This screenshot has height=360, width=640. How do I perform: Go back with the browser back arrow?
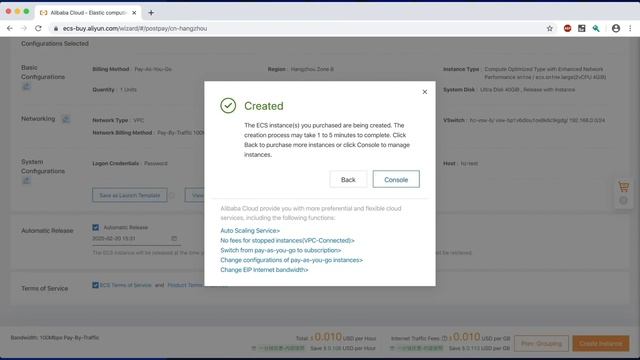pos(10,28)
